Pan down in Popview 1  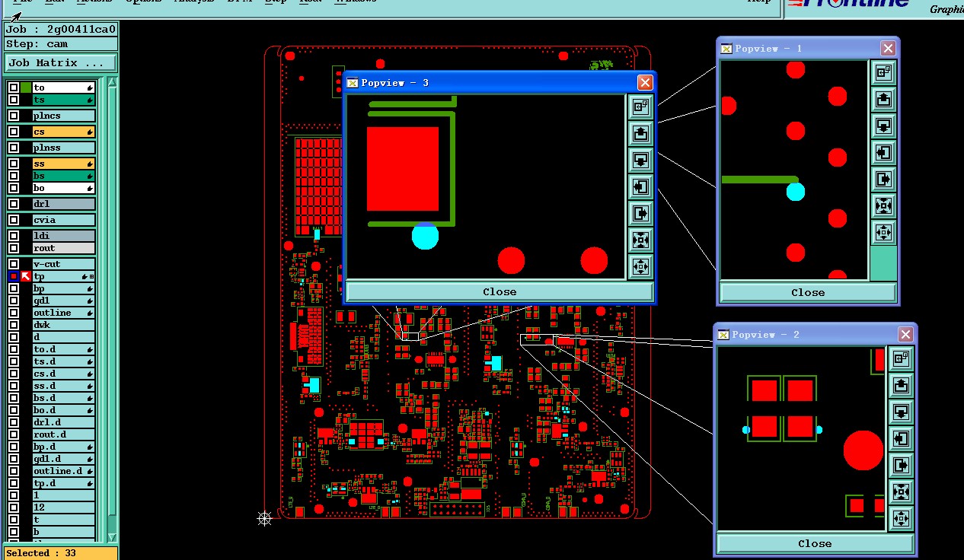(x=883, y=126)
